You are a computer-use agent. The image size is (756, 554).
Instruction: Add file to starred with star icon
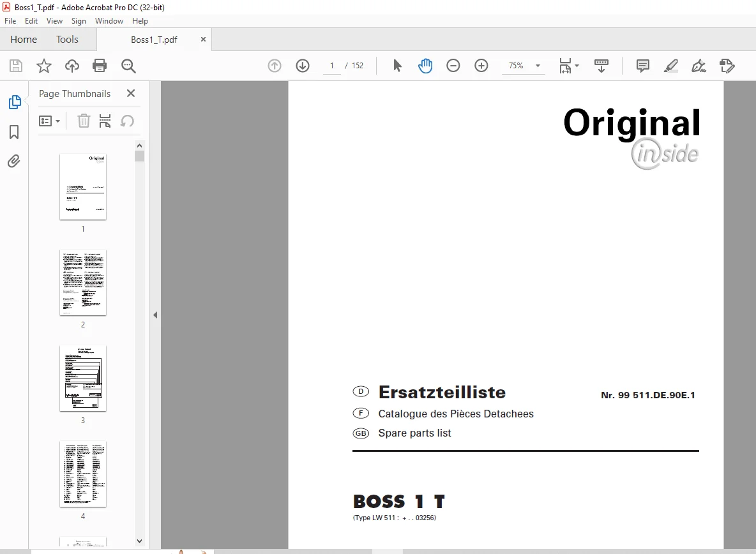pos(44,66)
